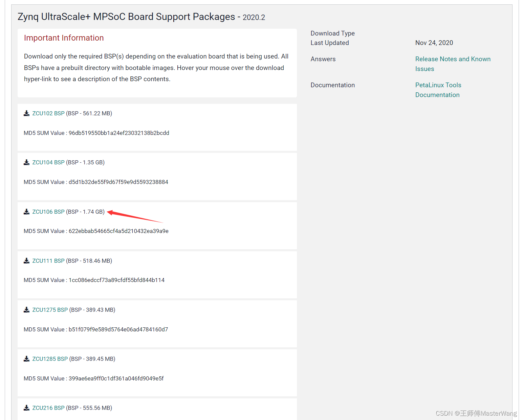Select MD5 value 622ebbab54665cf4a5d210432ea39a9e
522x420 pixels.
[118, 231]
